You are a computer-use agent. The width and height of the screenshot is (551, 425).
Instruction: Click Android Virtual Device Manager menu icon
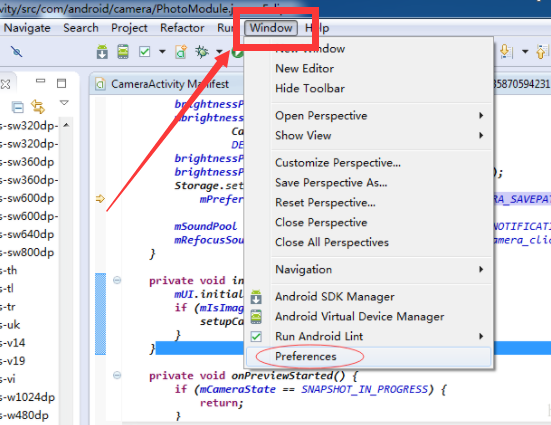coord(256,317)
